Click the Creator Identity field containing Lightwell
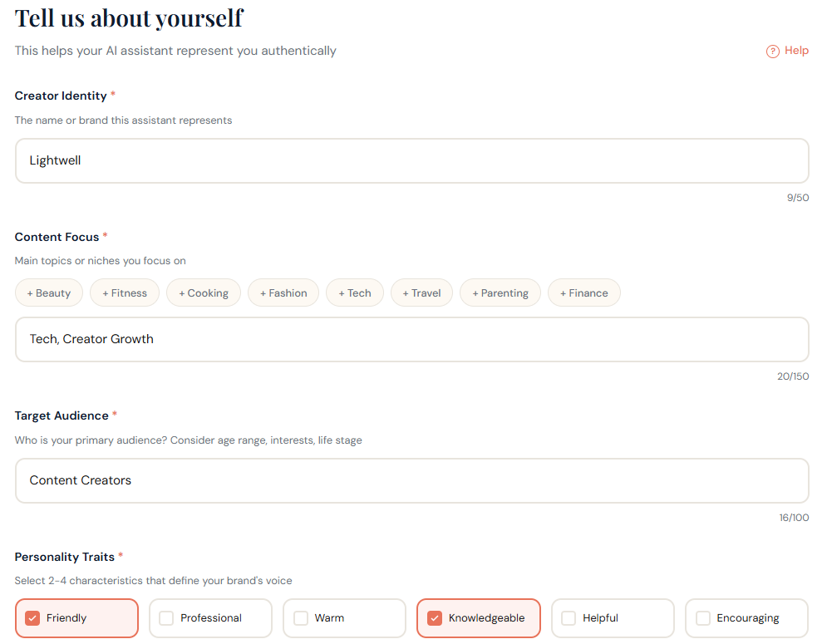This screenshot has width=827, height=644. (411, 160)
